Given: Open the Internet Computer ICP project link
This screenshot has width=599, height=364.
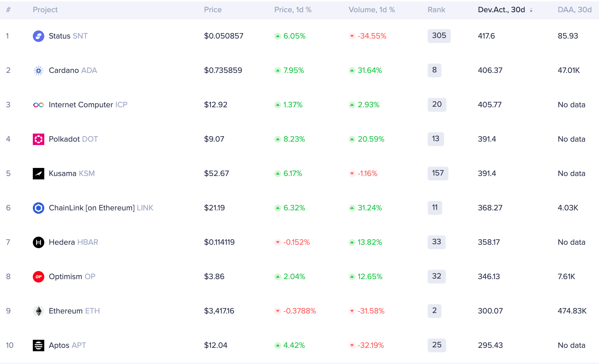Looking at the screenshot, I should coord(88,105).
